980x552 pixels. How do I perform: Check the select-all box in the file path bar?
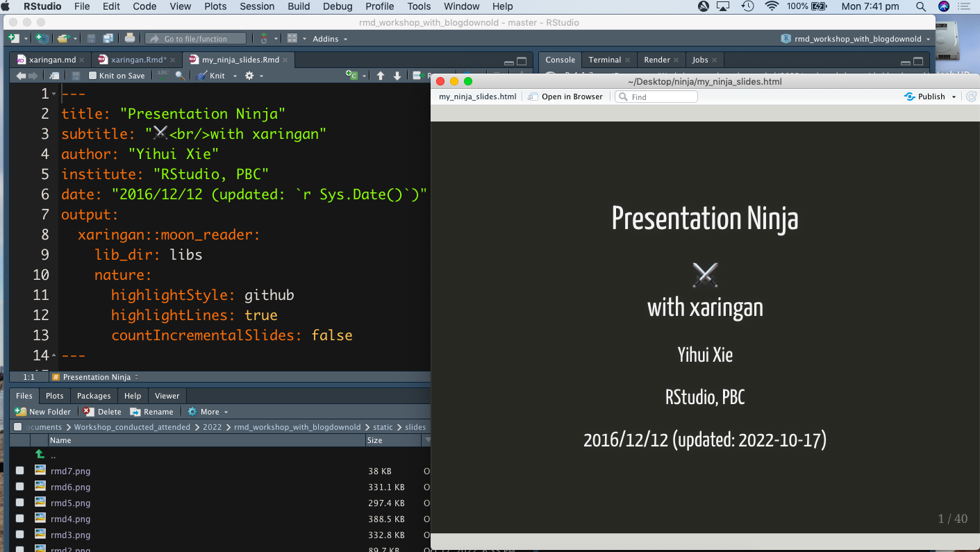coord(18,427)
